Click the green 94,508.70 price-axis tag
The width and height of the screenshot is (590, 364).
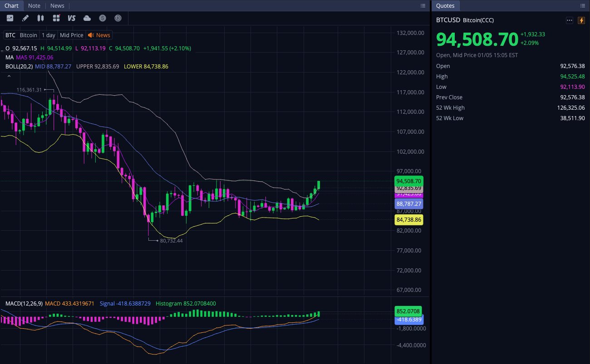tap(409, 181)
